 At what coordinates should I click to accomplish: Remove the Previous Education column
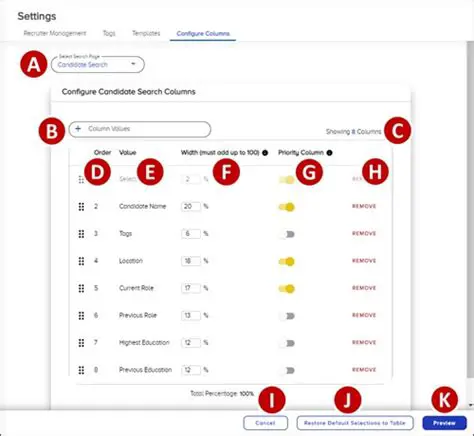pos(364,370)
